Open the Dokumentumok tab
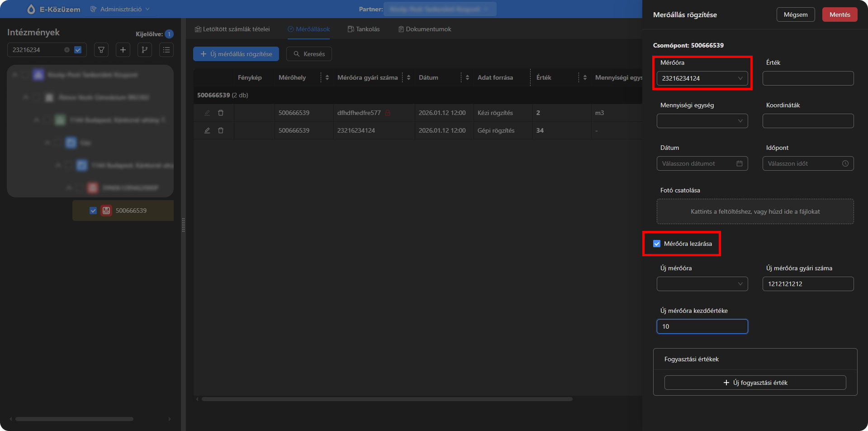868x431 pixels. [424, 29]
